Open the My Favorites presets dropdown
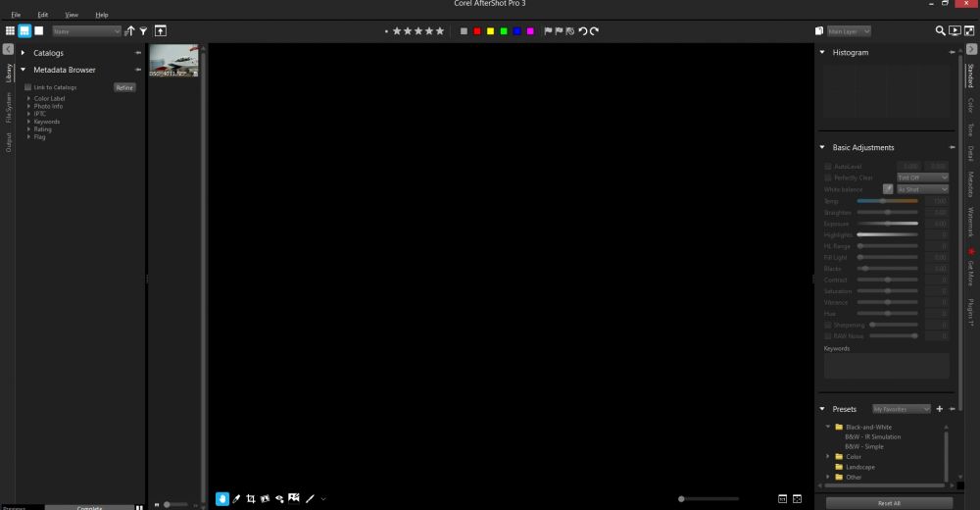The height and width of the screenshot is (510, 980). [x=901, y=409]
